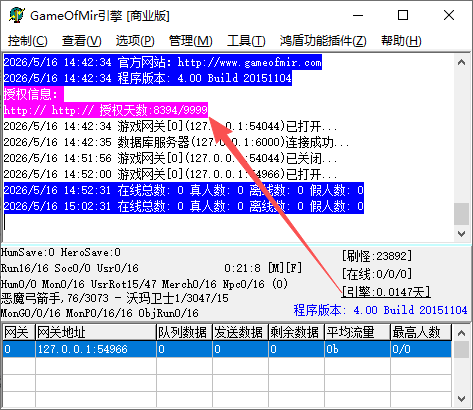Click the 0b average traffic cell

(x=357, y=349)
